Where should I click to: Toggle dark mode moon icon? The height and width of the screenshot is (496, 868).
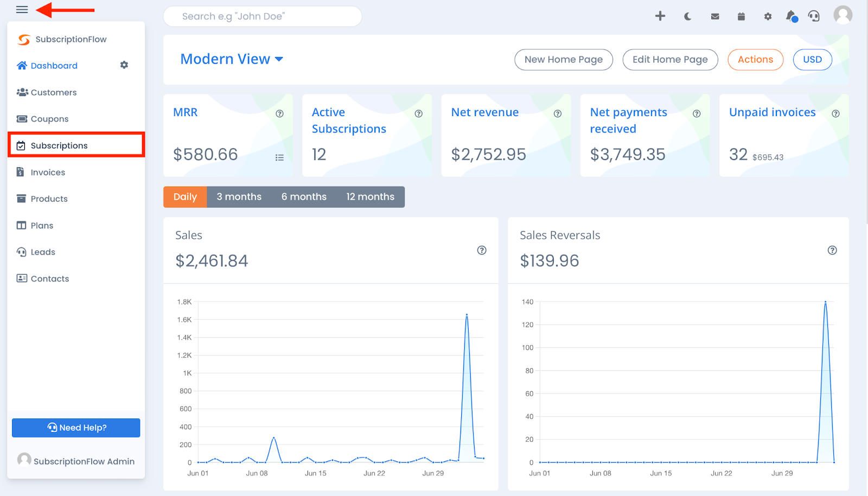coord(687,16)
